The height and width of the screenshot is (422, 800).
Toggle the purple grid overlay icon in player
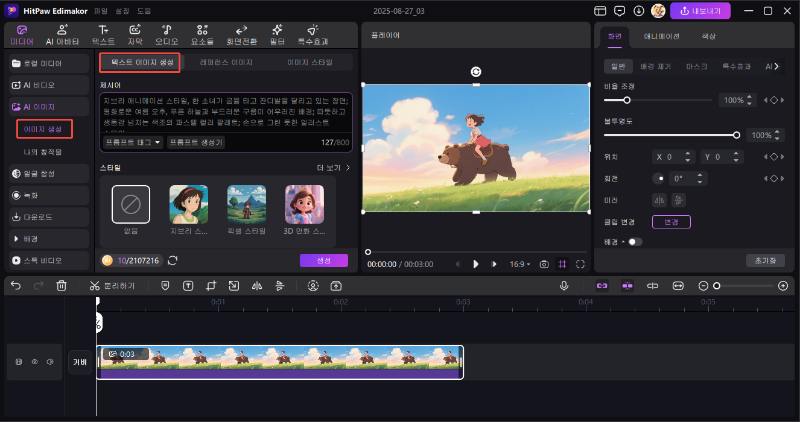pos(562,264)
